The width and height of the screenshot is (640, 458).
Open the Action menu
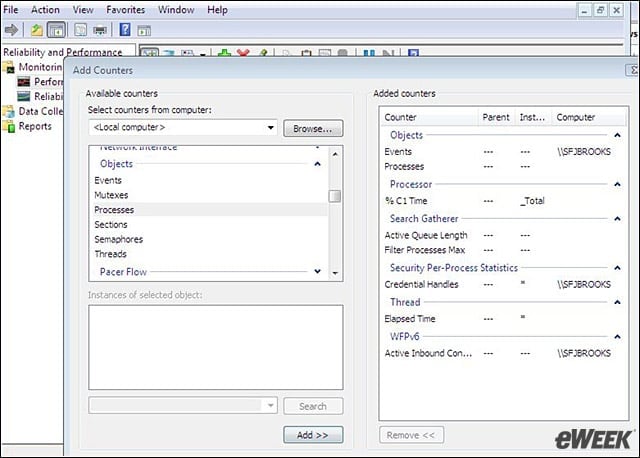(45, 10)
